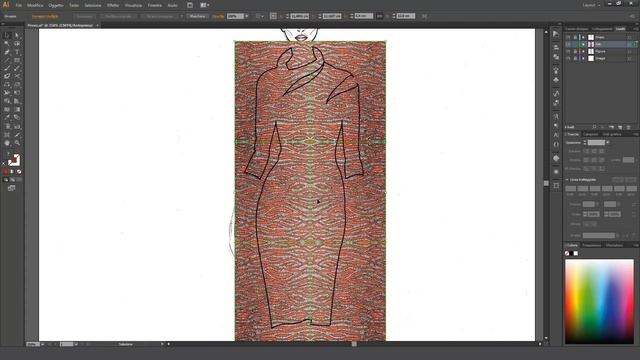
Task: Click the vertical canvas scrollbar thumb
Action: click(546, 183)
